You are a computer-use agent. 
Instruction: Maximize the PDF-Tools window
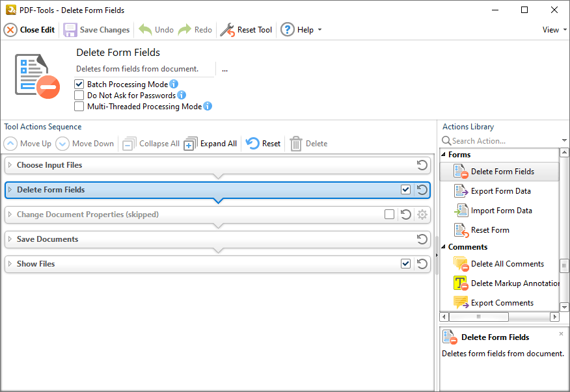pyautogui.click(x=524, y=10)
